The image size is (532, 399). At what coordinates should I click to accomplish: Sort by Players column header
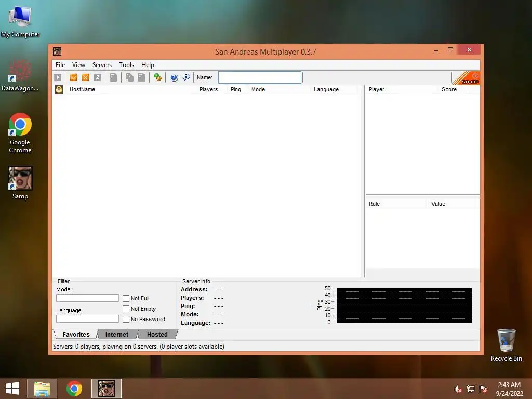[x=212, y=89]
